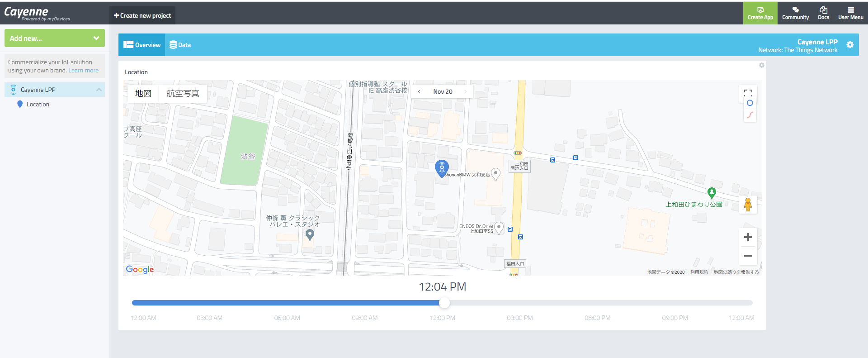The image size is (868, 358).
Task: Switch map to 地図 view
Action: click(x=143, y=93)
